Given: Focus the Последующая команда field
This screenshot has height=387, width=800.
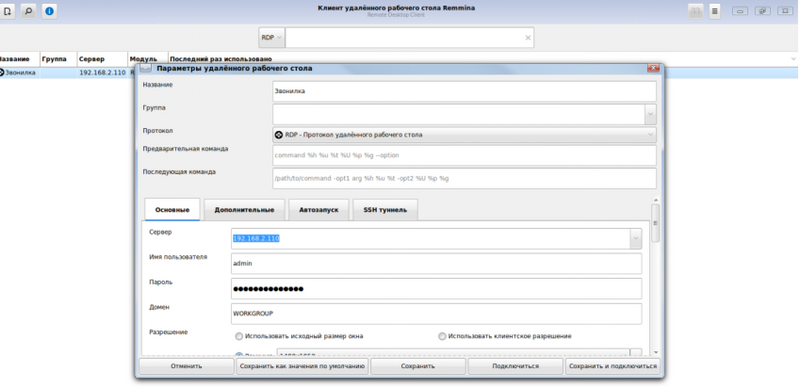Looking at the screenshot, I should pos(464,178).
